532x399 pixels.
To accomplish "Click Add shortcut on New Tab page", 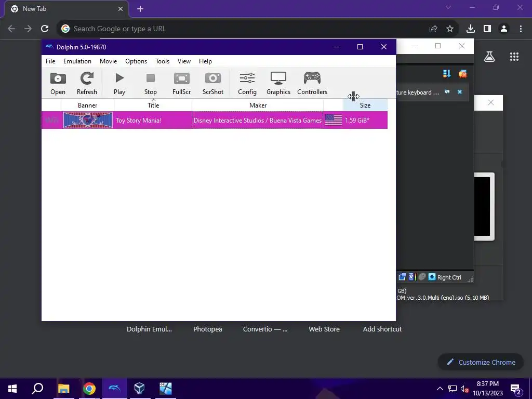I will pos(382,329).
